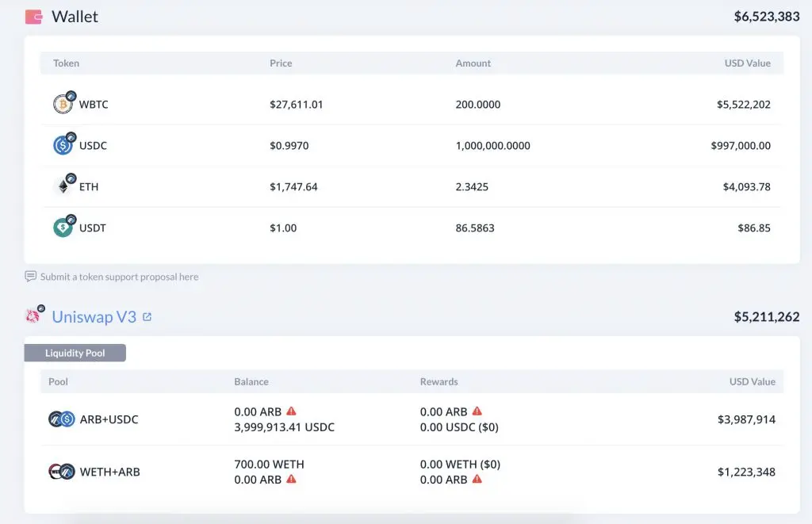
Task: Click the Rewards column header
Action: pos(439,381)
